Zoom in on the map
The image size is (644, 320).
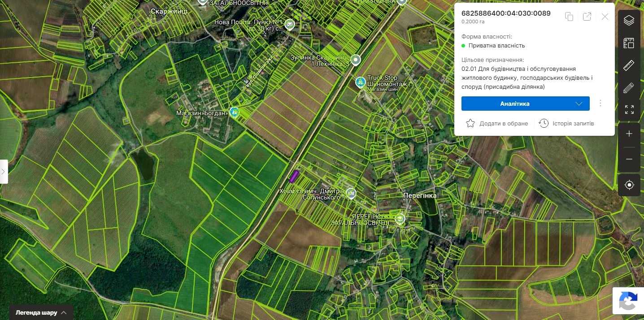629,134
